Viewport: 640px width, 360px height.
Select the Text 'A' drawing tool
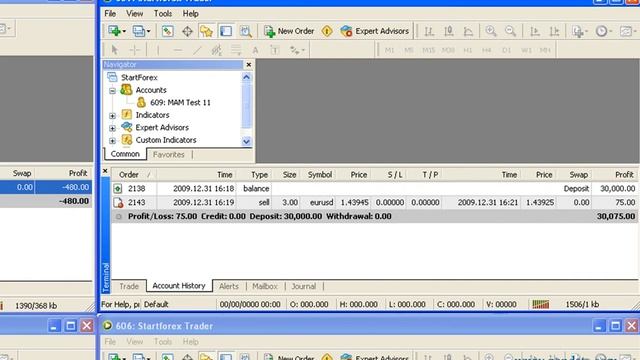coord(255,50)
